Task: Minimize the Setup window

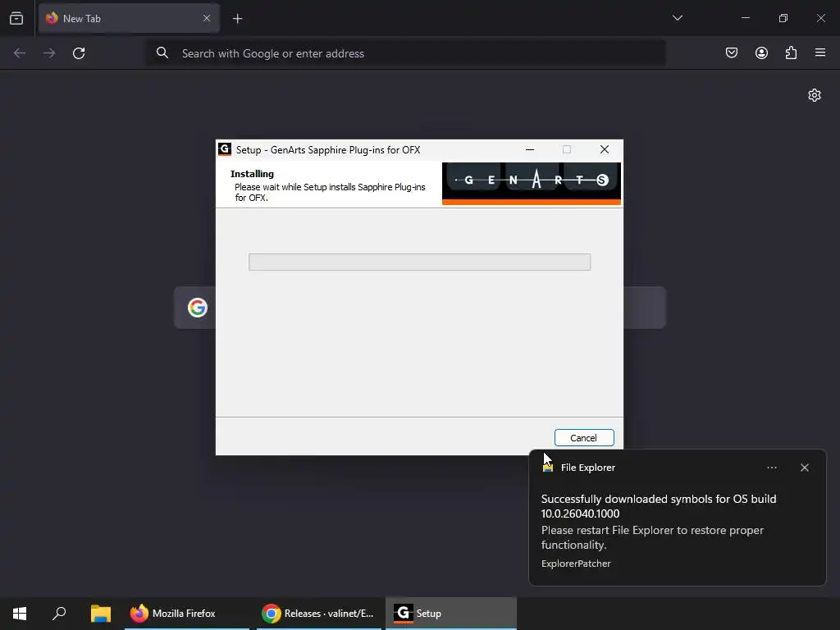Action: pyautogui.click(x=530, y=149)
